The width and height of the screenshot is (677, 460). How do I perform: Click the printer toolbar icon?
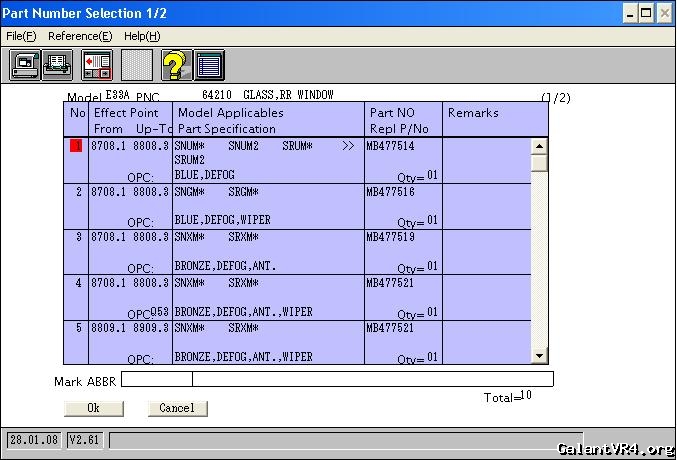(x=57, y=65)
